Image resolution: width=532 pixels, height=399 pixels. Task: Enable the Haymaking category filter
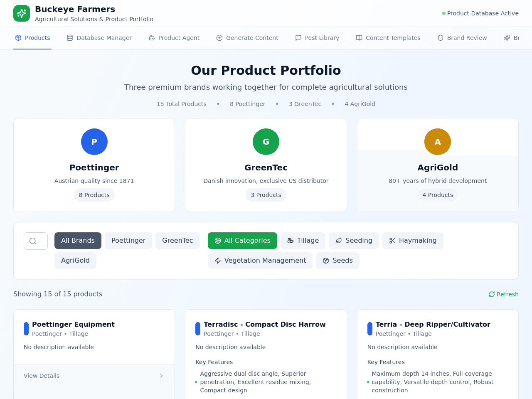(413, 241)
